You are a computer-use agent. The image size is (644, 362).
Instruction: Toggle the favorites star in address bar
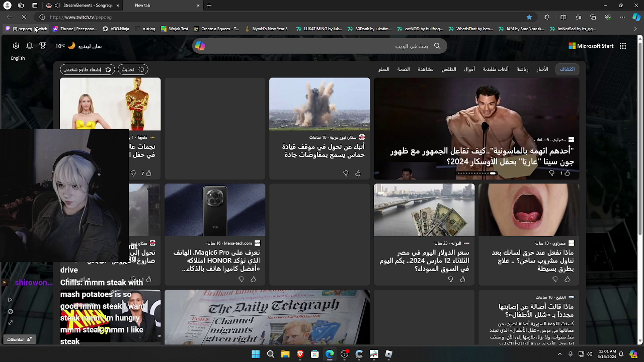click(x=529, y=17)
